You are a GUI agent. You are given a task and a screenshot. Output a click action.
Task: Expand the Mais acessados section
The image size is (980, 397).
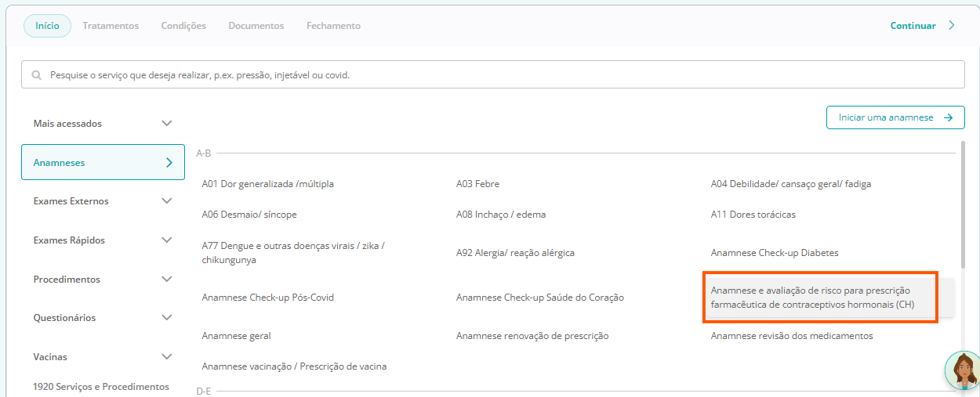click(x=166, y=124)
